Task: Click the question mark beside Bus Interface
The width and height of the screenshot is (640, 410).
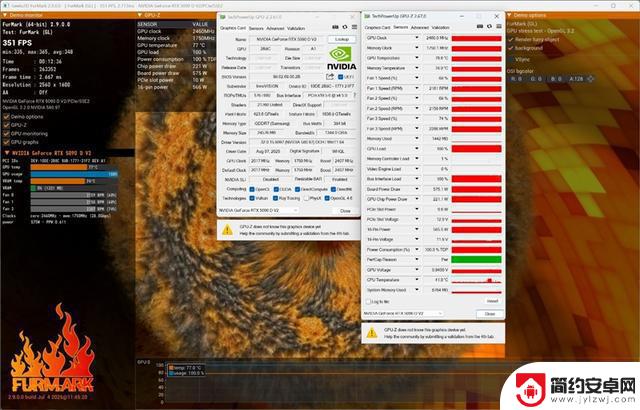Action: pyautogui.click(x=355, y=95)
